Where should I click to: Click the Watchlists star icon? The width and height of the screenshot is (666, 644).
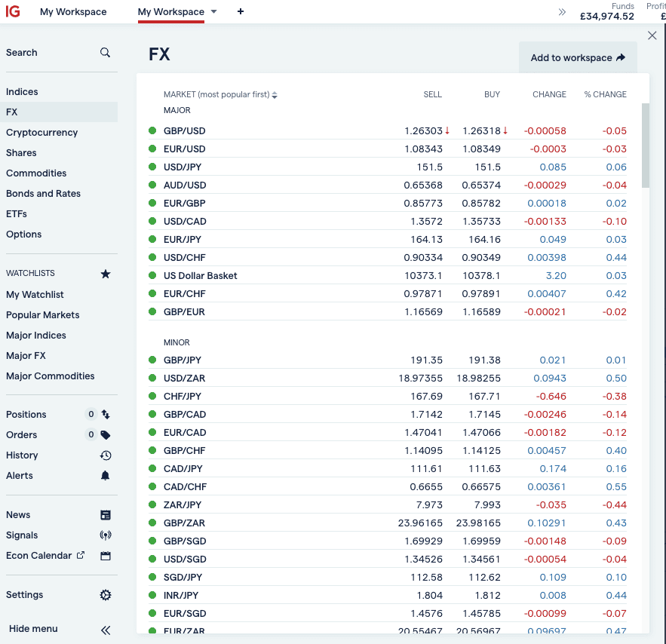tap(106, 274)
